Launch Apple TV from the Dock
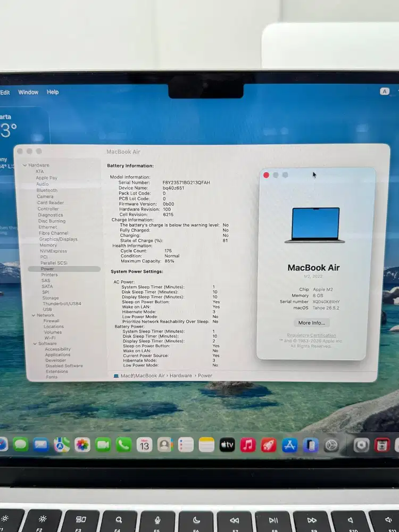This screenshot has height=532, width=399. (x=227, y=445)
